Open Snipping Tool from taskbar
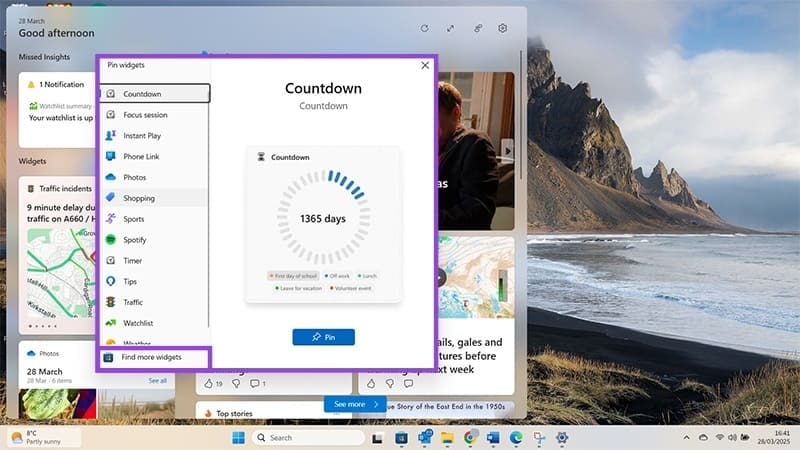This screenshot has width=800, height=450. [x=539, y=438]
